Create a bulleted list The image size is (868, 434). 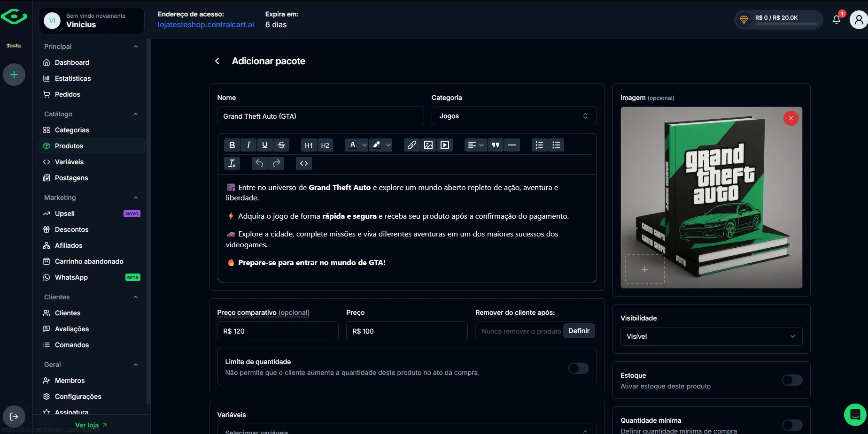coord(556,145)
